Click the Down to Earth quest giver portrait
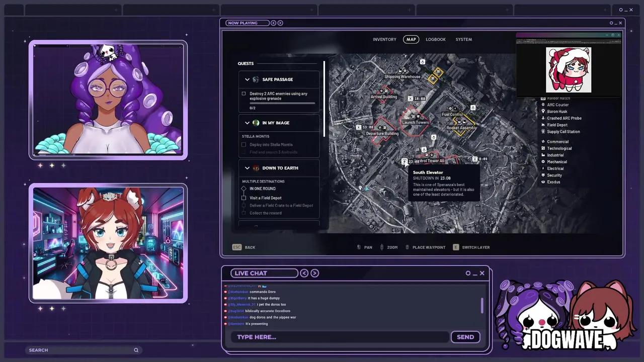 click(x=256, y=168)
